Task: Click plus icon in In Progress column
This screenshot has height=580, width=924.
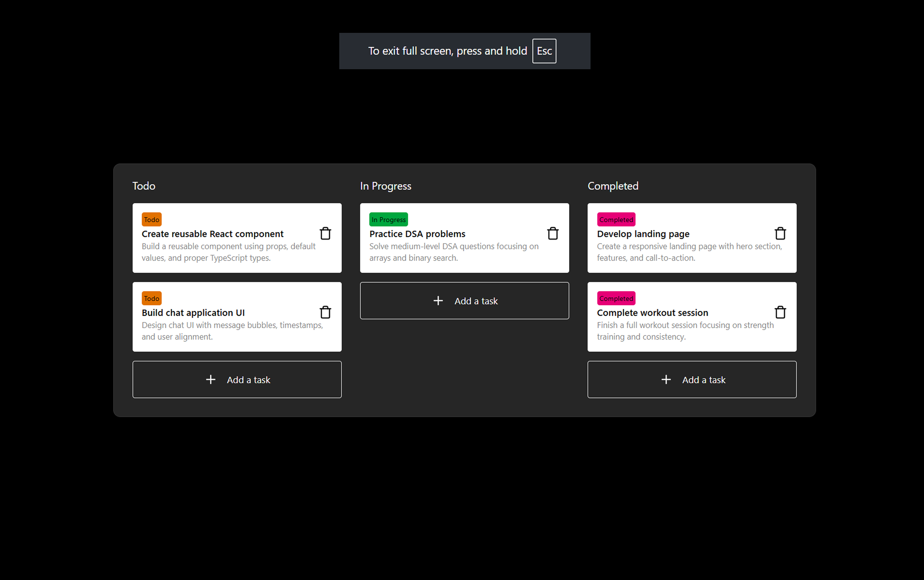Action: point(438,301)
